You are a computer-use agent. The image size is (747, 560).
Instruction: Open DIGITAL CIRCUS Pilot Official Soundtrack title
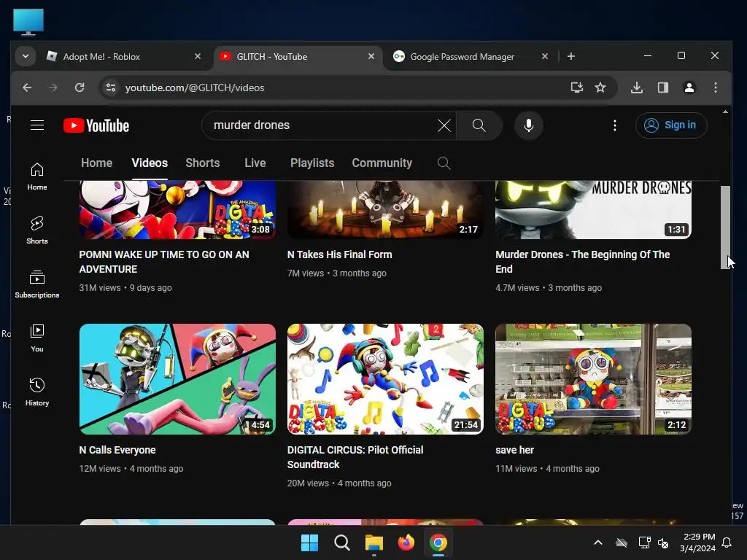355,457
